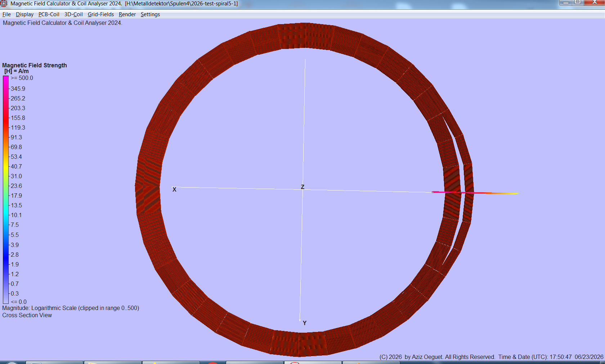Click the colored field cross-section line
The width and height of the screenshot is (605, 364).
475,193
